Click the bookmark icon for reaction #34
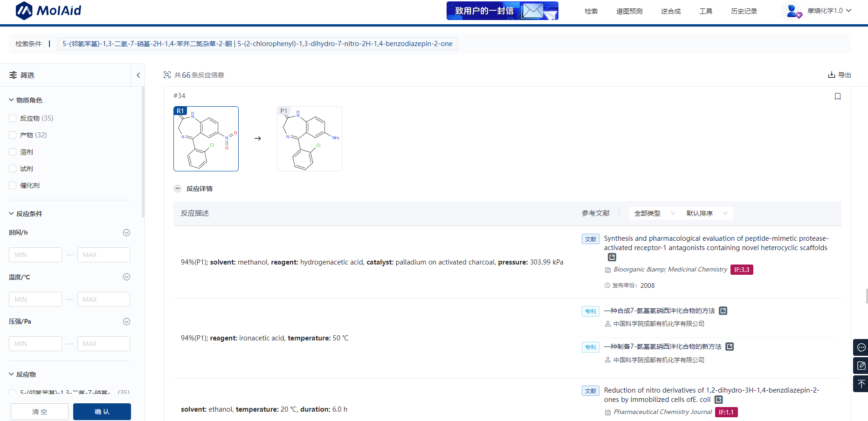868x421 pixels. 837,96
